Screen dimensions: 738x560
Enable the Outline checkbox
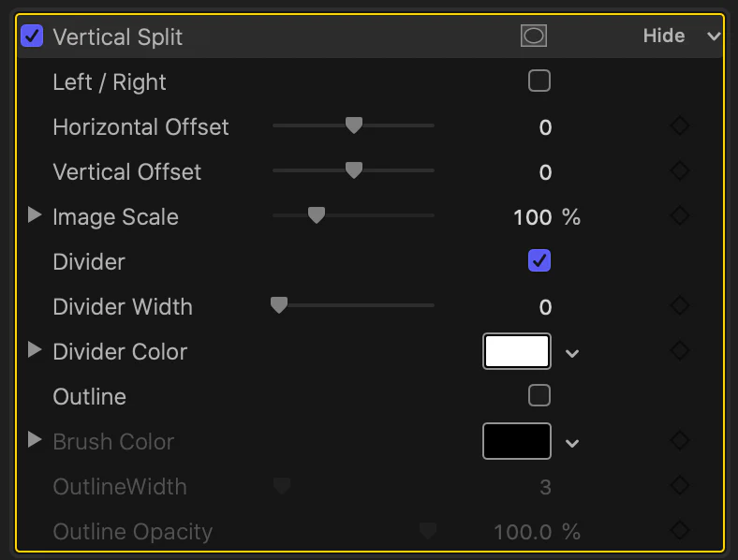[539, 395]
